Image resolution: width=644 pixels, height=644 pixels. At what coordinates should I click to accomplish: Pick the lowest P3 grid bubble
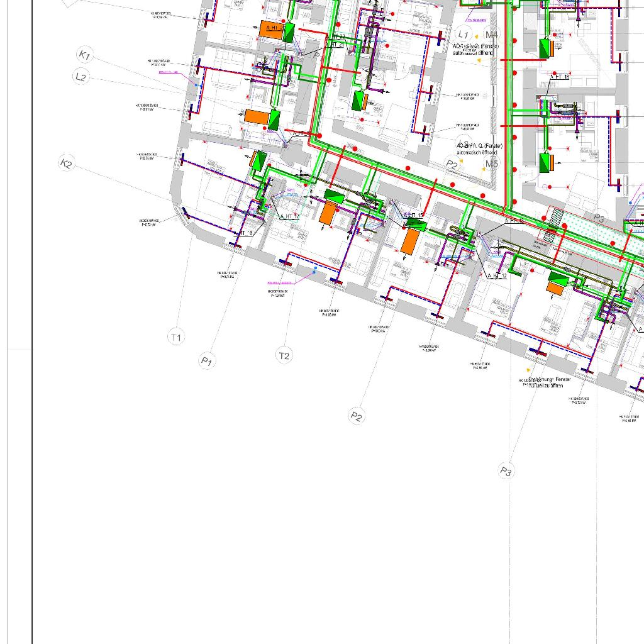pyautogui.click(x=506, y=471)
